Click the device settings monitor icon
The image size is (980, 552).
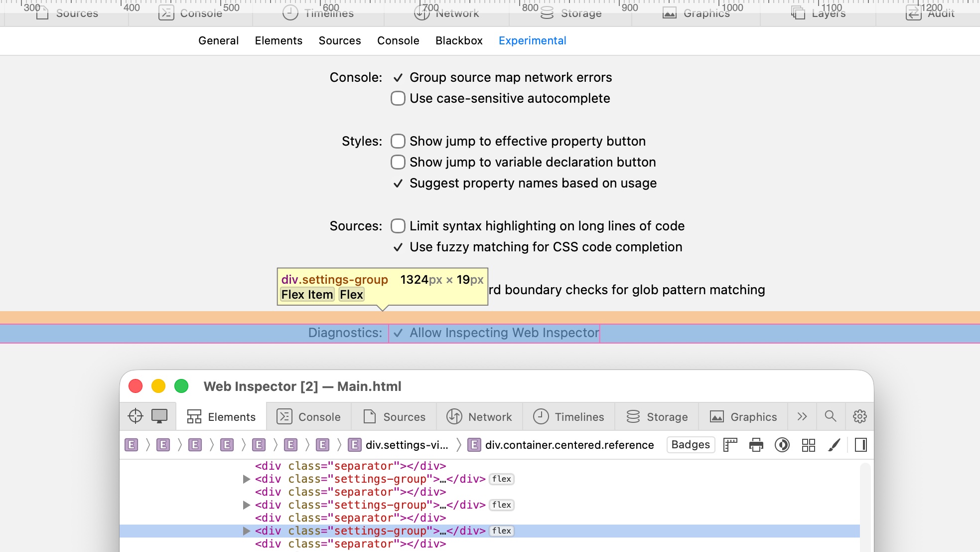[159, 416]
